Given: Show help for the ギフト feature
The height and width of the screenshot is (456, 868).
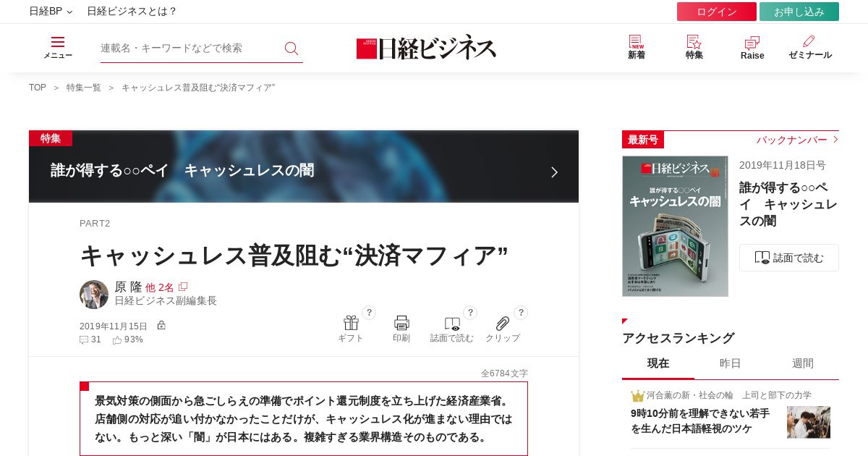Looking at the screenshot, I should tap(369, 313).
